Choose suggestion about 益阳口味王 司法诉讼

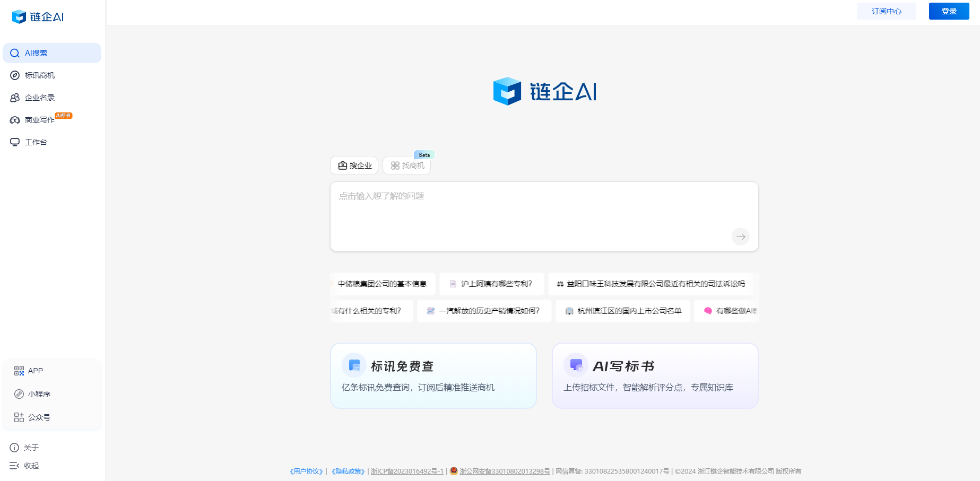pyautogui.click(x=651, y=284)
